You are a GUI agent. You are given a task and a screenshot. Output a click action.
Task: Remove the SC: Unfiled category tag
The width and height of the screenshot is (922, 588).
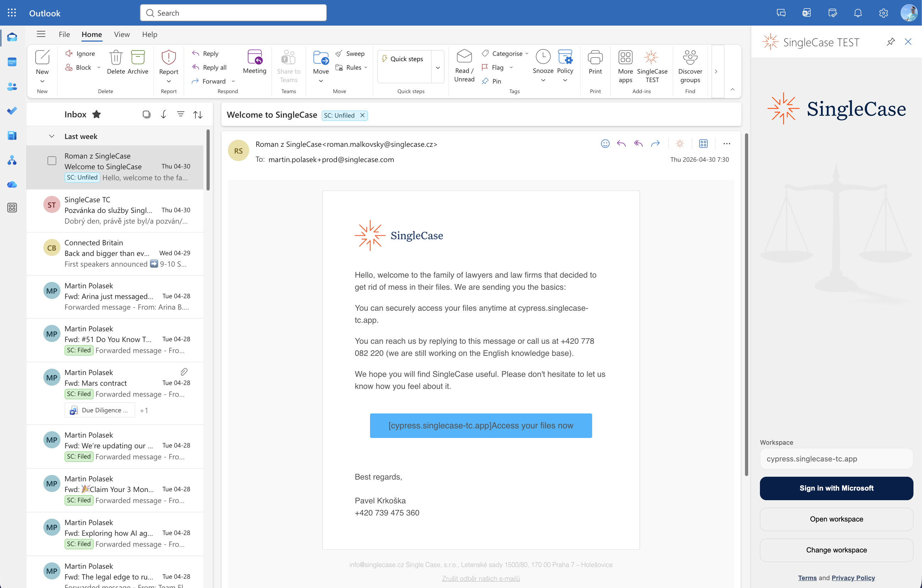tap(362, 115)
